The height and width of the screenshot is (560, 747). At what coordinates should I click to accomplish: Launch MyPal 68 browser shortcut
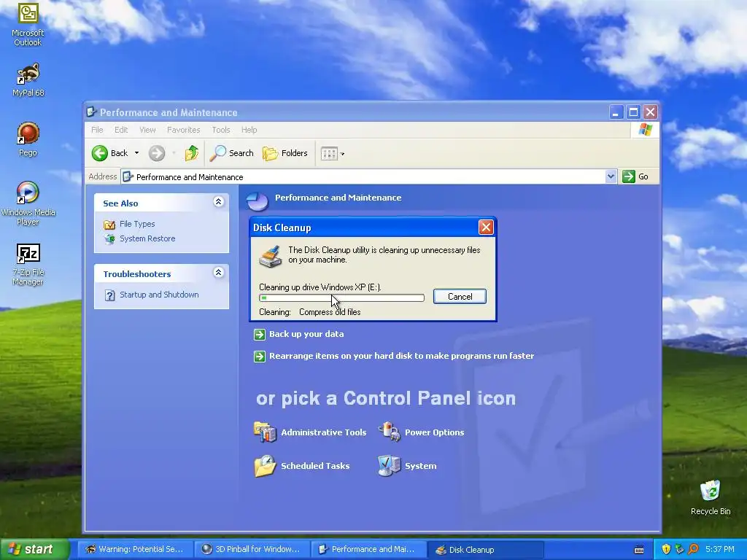(28, 79)
